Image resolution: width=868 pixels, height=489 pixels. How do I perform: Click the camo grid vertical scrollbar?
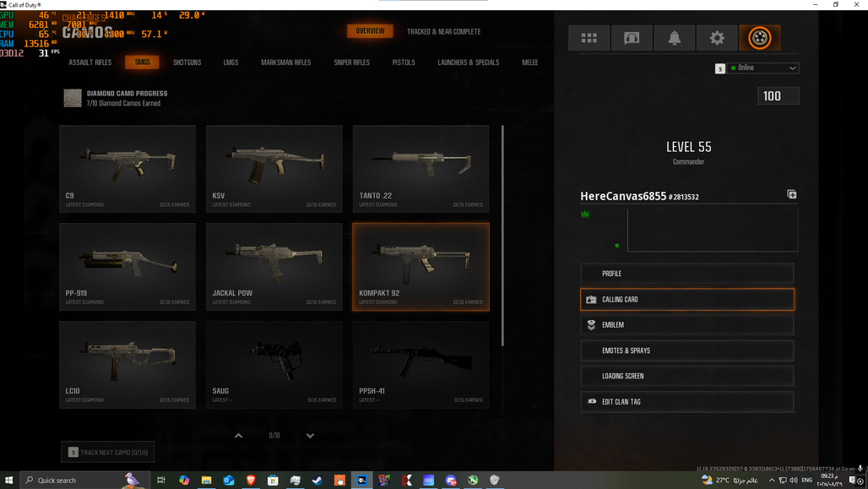[x=502, y=236]
